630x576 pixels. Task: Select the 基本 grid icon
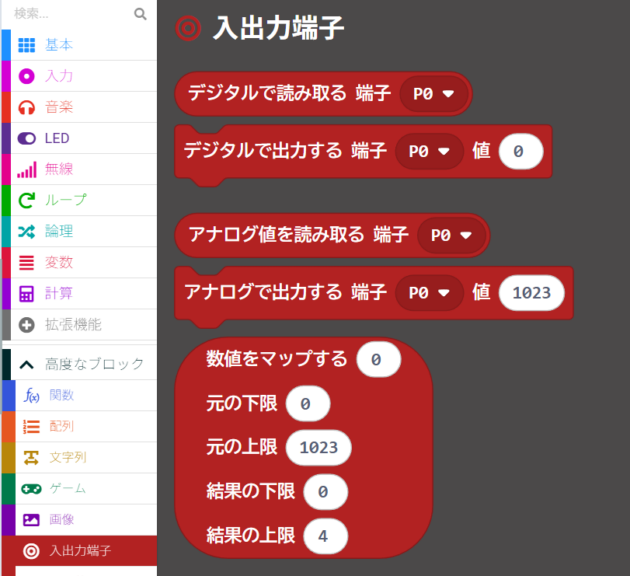point(27,45)
